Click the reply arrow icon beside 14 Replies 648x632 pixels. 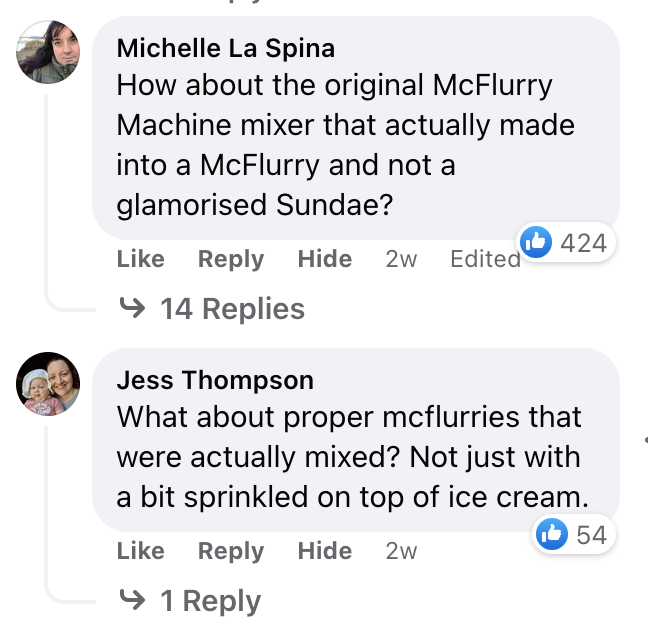pyautogui.click(x=132, y=309)
